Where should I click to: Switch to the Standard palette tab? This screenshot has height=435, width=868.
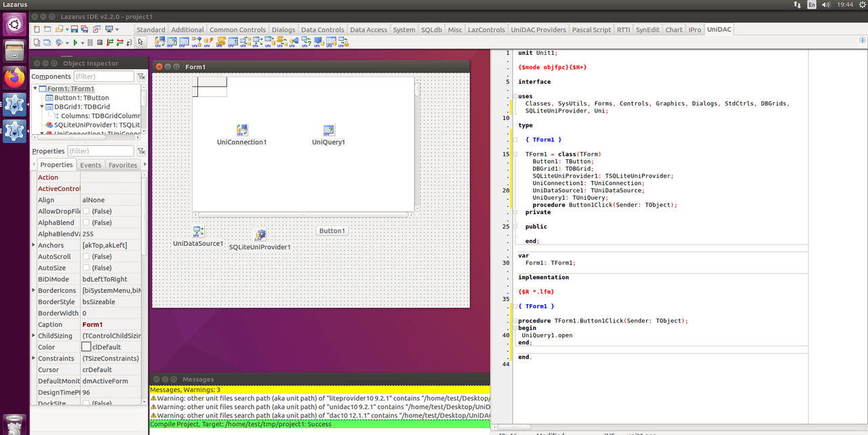click(151, 30)
